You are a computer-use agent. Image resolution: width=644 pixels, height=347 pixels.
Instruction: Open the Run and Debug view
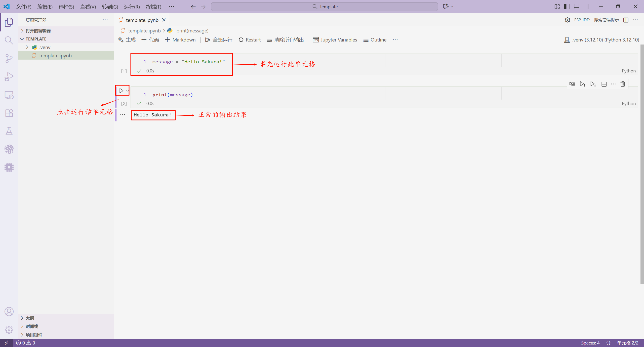pos(9,77)
